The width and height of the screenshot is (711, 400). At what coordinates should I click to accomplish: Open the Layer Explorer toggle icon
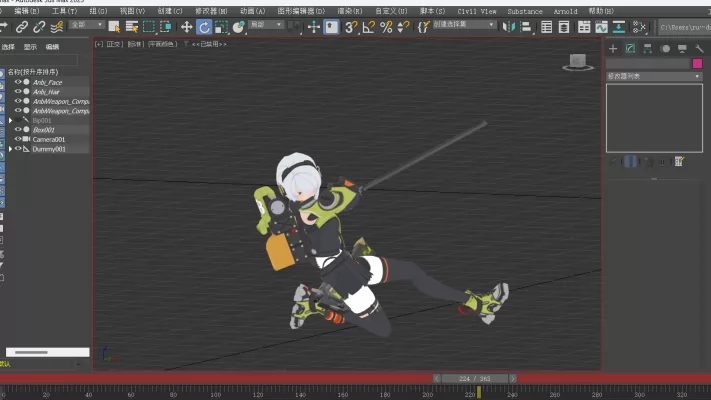(x=564, y=27)
